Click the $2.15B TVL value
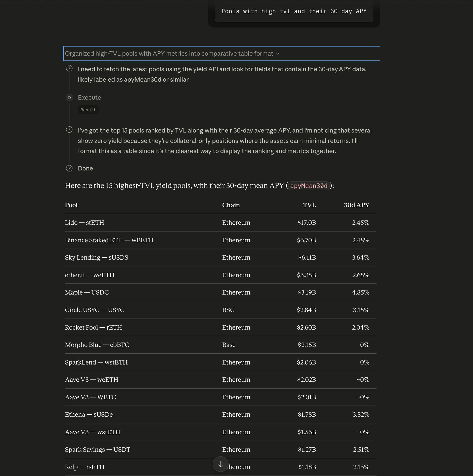473x476 pixels. 307,345
